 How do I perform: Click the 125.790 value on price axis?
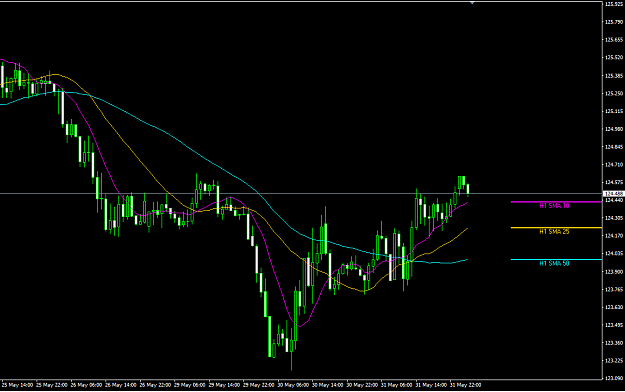click(x=614, y=22)
